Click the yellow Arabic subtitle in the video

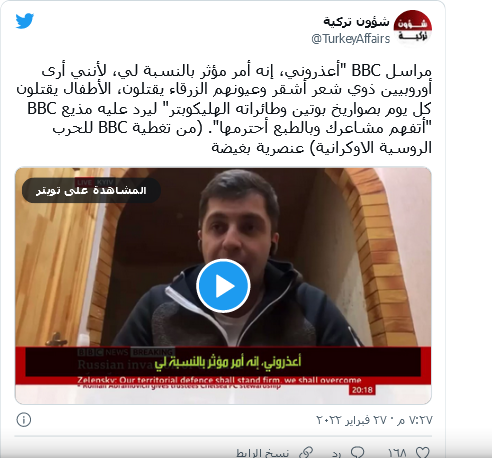coord(228,362)
